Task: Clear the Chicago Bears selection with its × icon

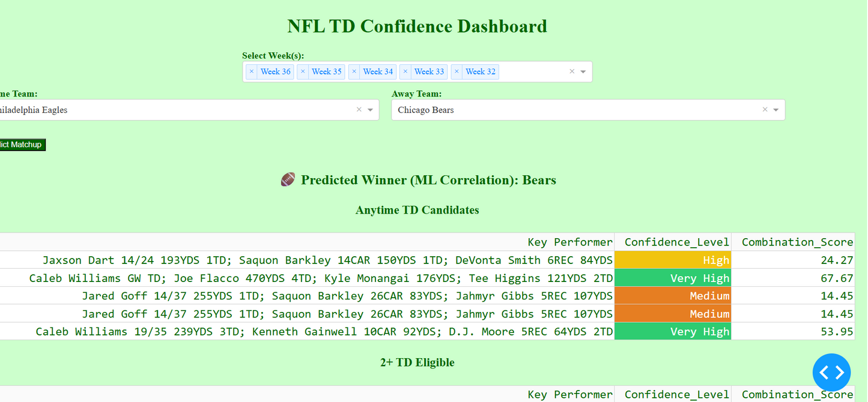Action: [765, 110]
